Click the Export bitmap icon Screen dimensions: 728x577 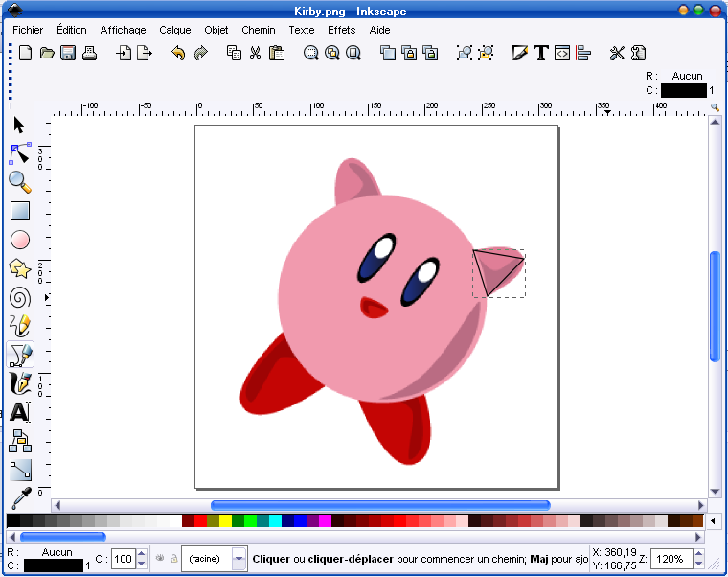[x=145, y=53]
